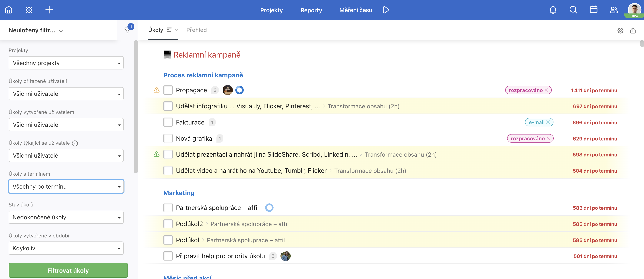Click the info icon beside Úkoly týkající se uživatele
Screen dimensions: 644x279
pos(75,143)
